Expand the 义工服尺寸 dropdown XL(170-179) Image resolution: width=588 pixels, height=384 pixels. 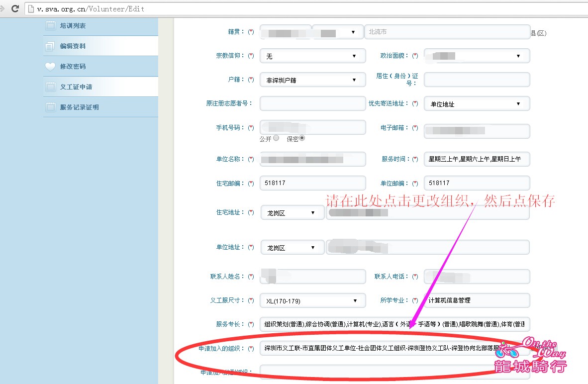[x=312, y=301]
